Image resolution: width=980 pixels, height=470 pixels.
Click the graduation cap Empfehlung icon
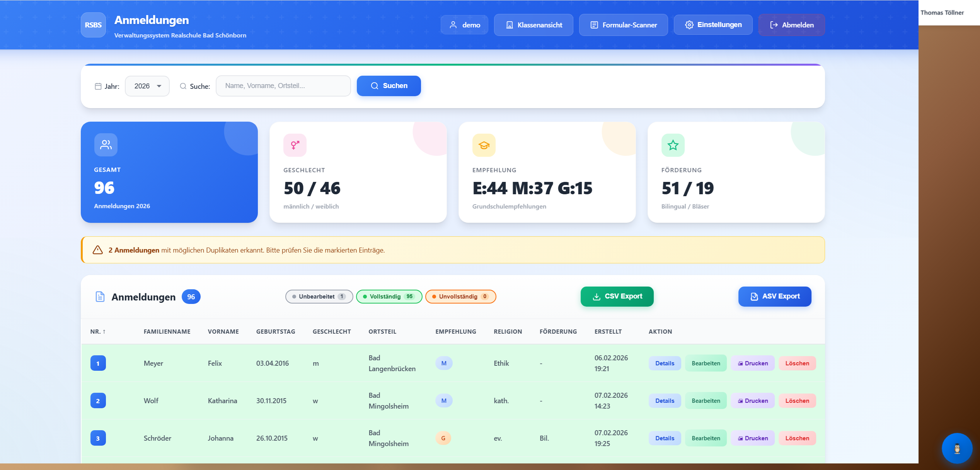tap(484, 145)
